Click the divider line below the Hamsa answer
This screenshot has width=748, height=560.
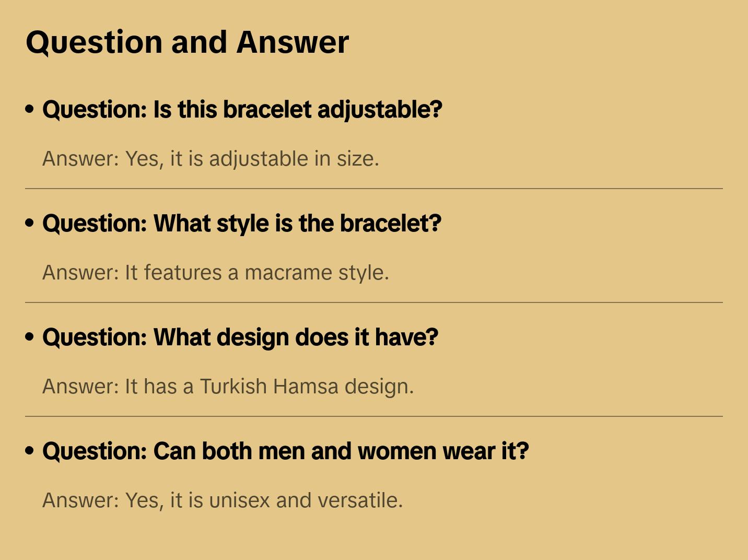click(374, 416)
